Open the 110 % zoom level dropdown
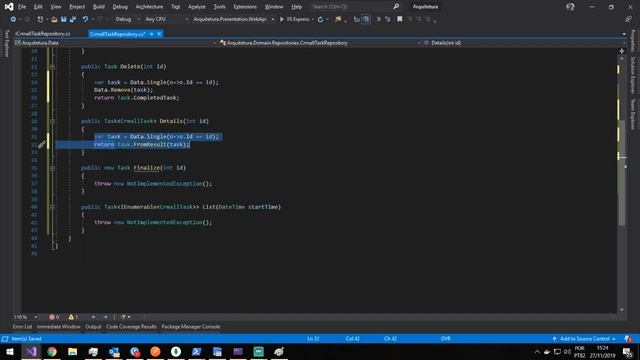The height and width of the screenshot is (360, 640). point(25,317)
